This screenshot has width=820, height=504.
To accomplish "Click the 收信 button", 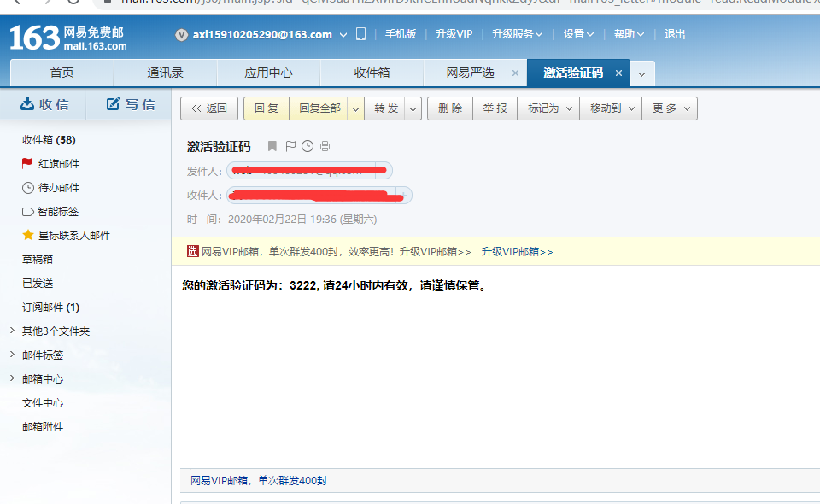I will [44, 104].
